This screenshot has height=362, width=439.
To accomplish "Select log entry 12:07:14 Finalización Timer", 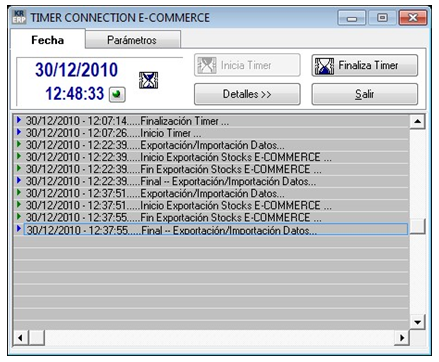I will click(x=211, y=121).
